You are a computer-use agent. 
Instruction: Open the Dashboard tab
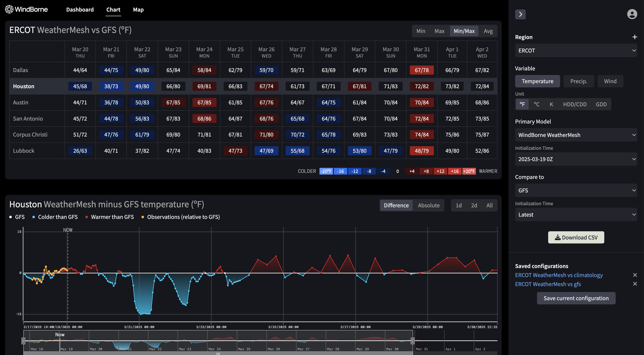80,9
